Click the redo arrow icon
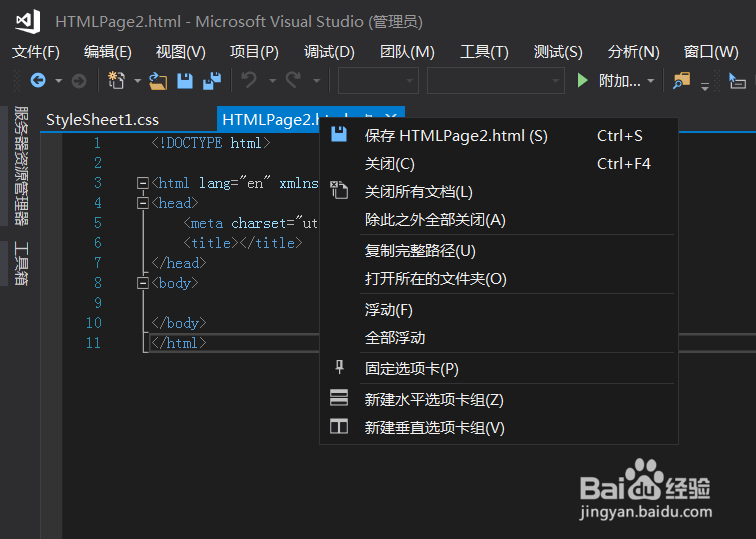Viewport: 756px width, 539px height. click(x=294, y=80)
